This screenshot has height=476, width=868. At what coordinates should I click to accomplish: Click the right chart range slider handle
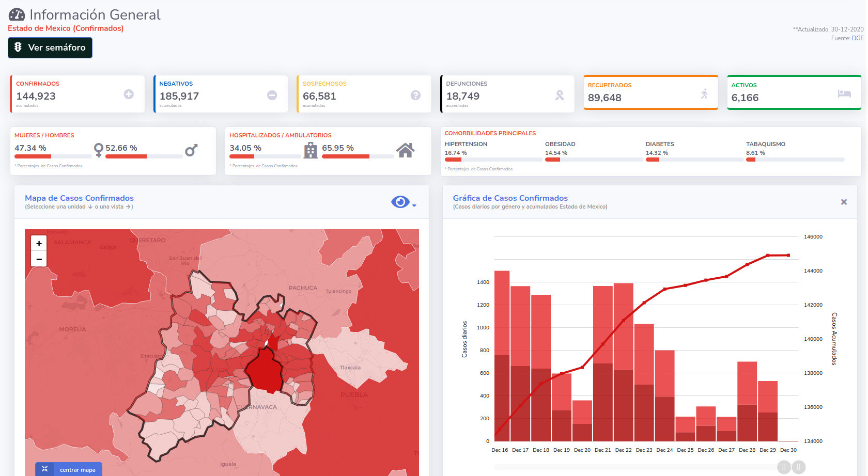point(799,467)
